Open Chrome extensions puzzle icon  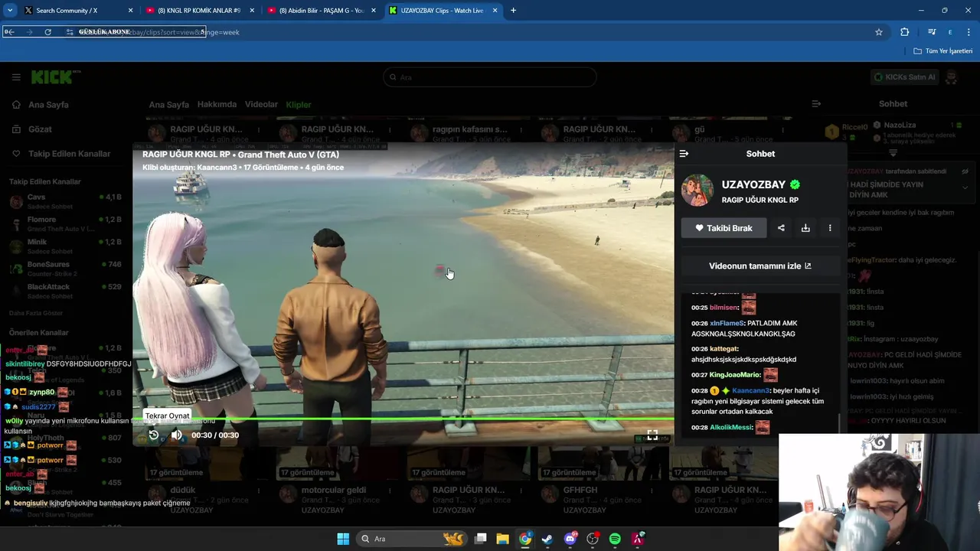pos(905,32)
